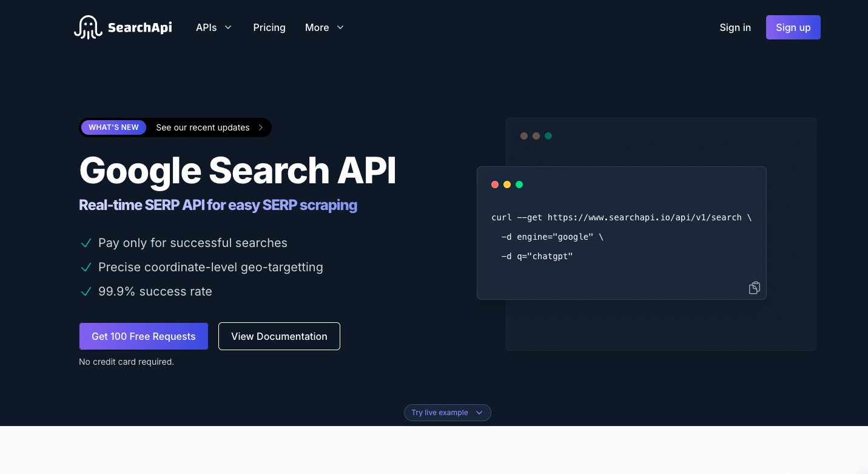Open the APIs dropdown menu
This screenshot has height=474, width=868.
click(214, 27)
